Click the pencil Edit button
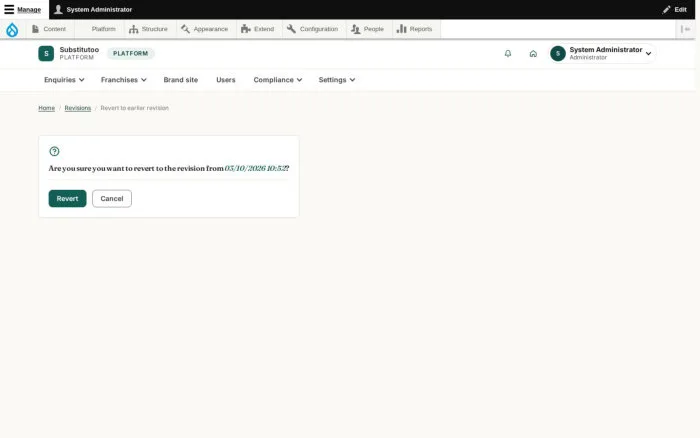700x438 pixels. tap(675, 9)
